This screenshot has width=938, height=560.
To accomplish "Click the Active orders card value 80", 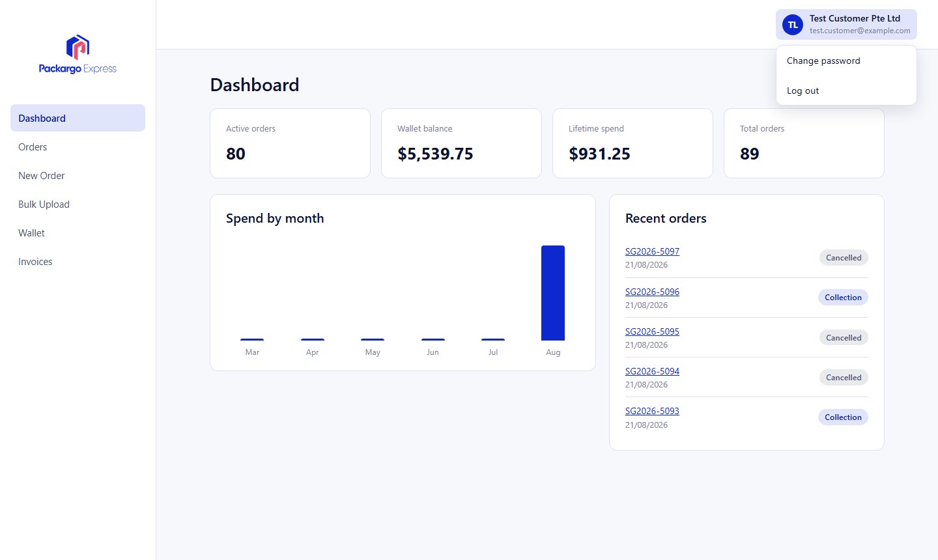I will click(x=236, y=154).
